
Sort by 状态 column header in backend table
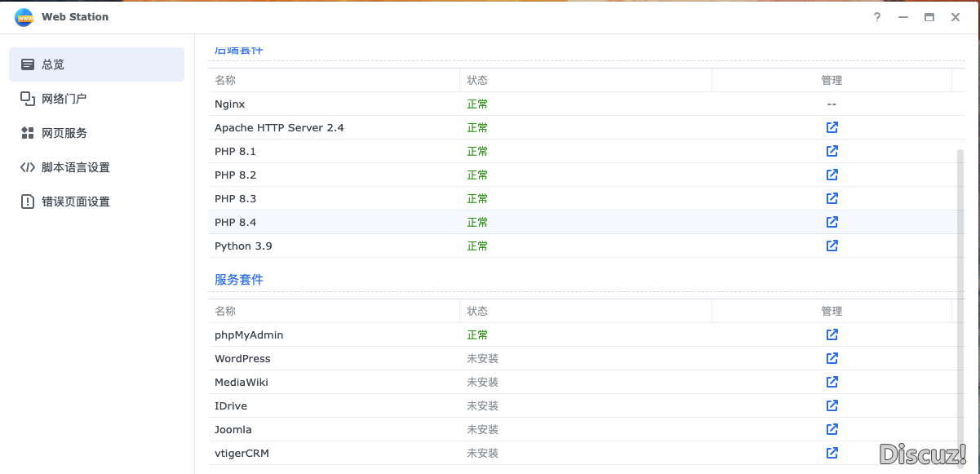coord(477,80)
